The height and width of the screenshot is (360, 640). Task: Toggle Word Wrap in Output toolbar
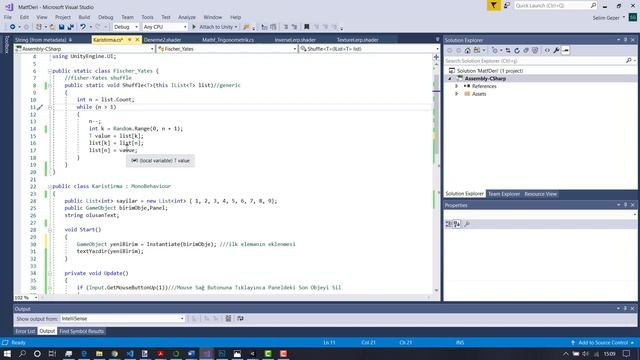(240, 318)
